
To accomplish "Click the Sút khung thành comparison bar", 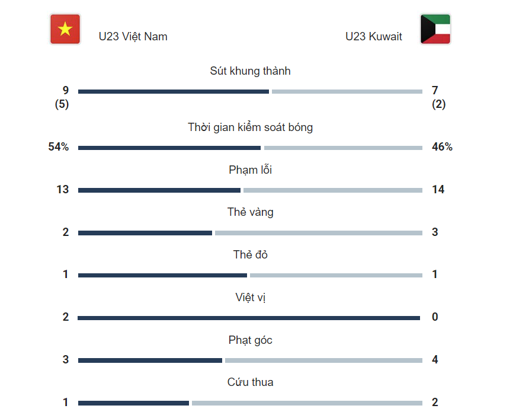I will (250, 91).
